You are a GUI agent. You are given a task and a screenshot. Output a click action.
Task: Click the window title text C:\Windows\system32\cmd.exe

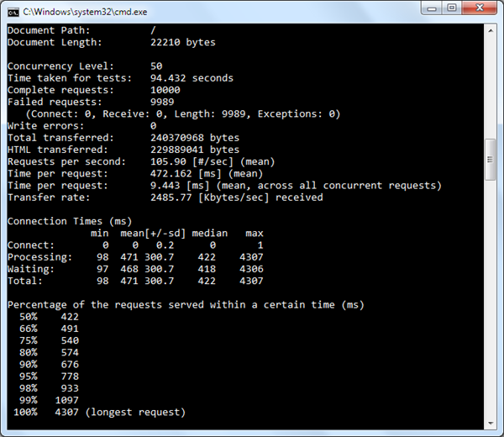click(x=85, y=13)
